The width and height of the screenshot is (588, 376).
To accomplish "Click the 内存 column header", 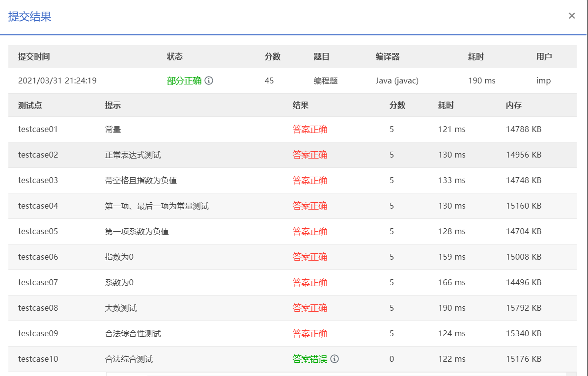I will [x=514, y=106].
